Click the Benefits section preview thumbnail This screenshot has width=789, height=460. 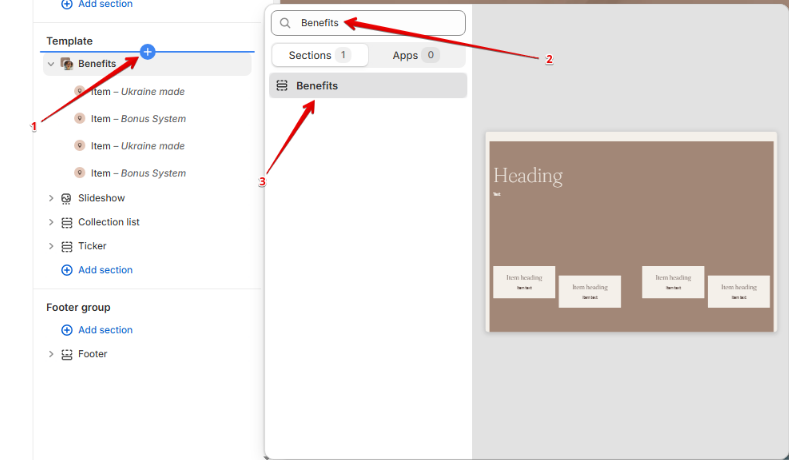pos(631,232)
